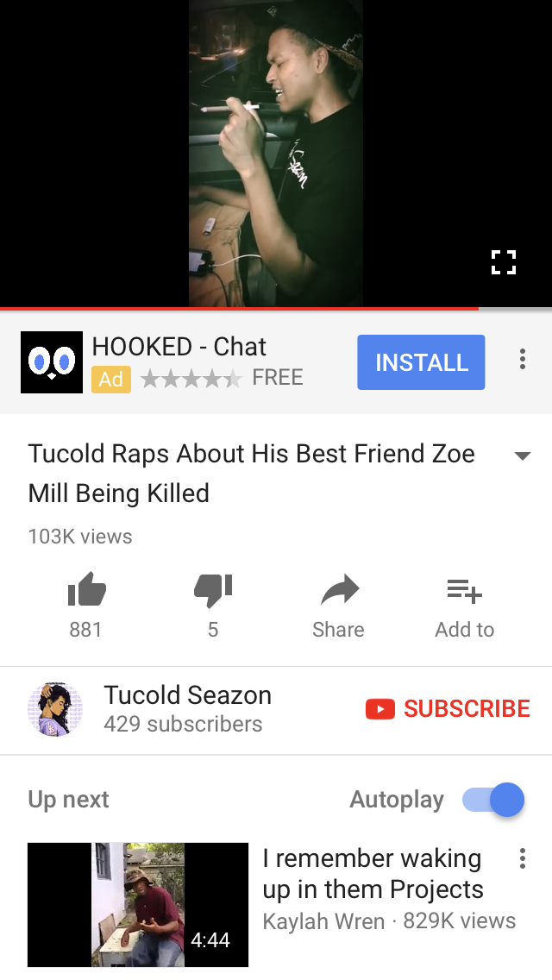
Task: Install the HOOKED Chat app
Action: pyautogui.click(x=422, y=362)
